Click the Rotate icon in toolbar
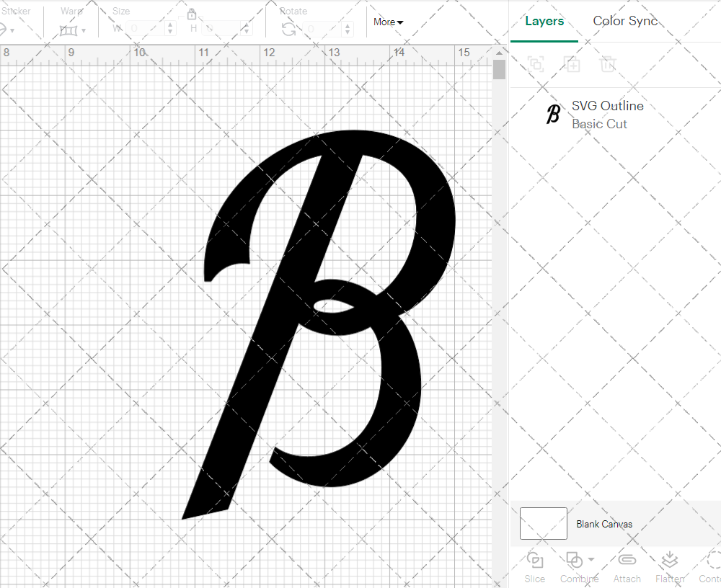 (288, 29)
